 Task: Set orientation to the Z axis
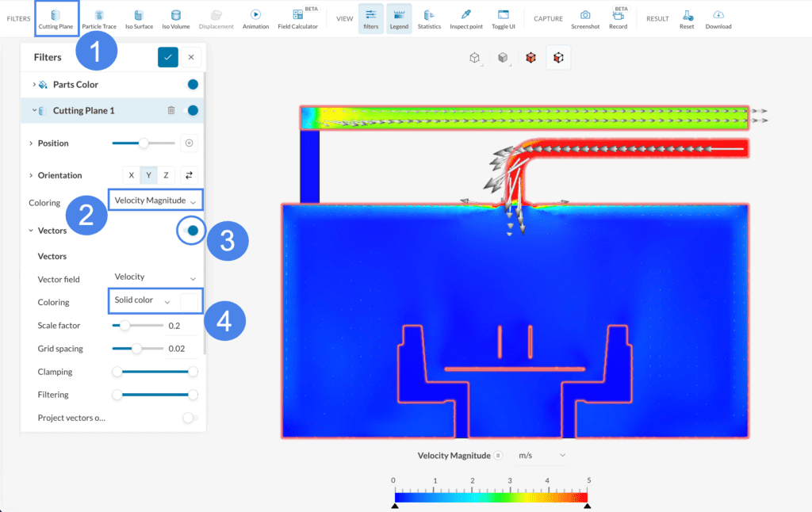[x=166, y=175]
